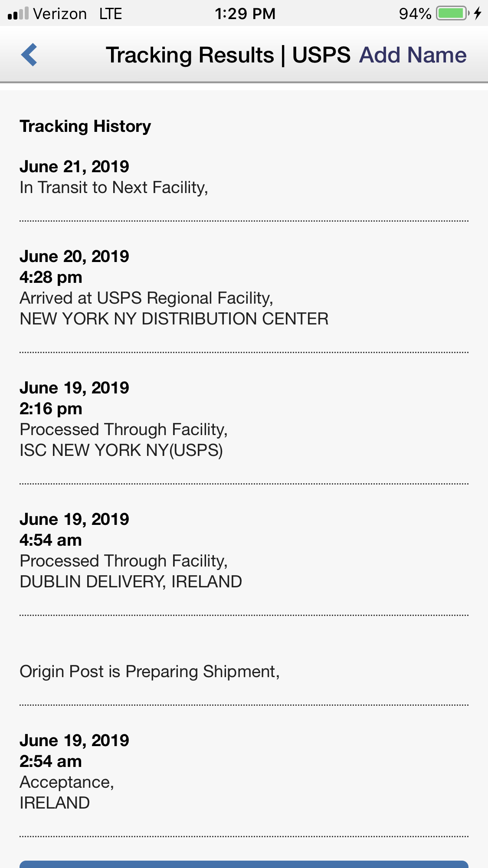This screenshot has width=488, height=868.
Task: Tap the Tracking History heading
Action: coord(85,126)
